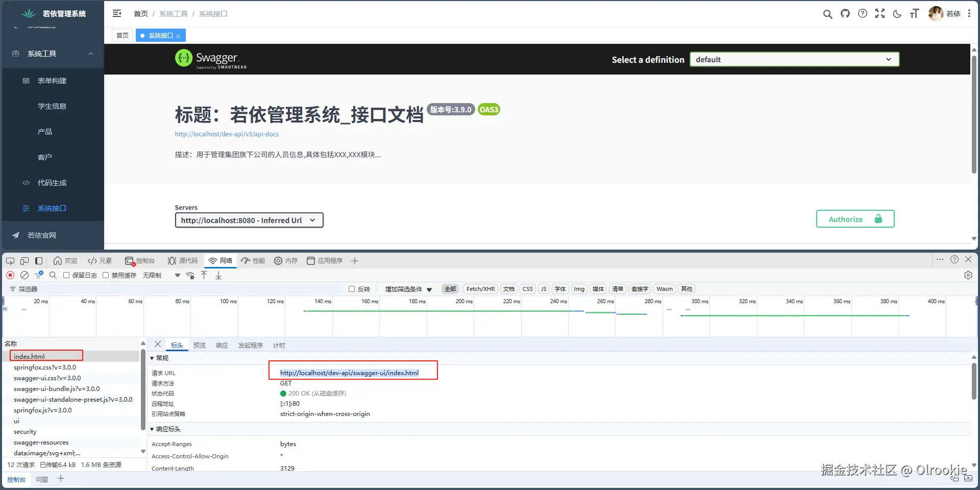Viewport: 980px width, 490px height.
Task: Switch to the 控制台 DevTools tab
Action: point(140,261)
